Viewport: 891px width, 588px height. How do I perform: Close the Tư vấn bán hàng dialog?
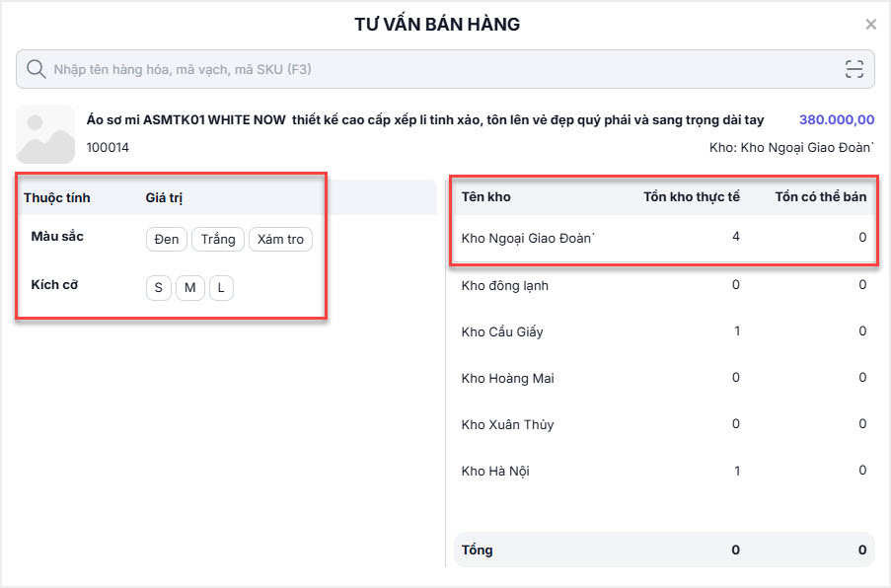(x=870, y=25)
